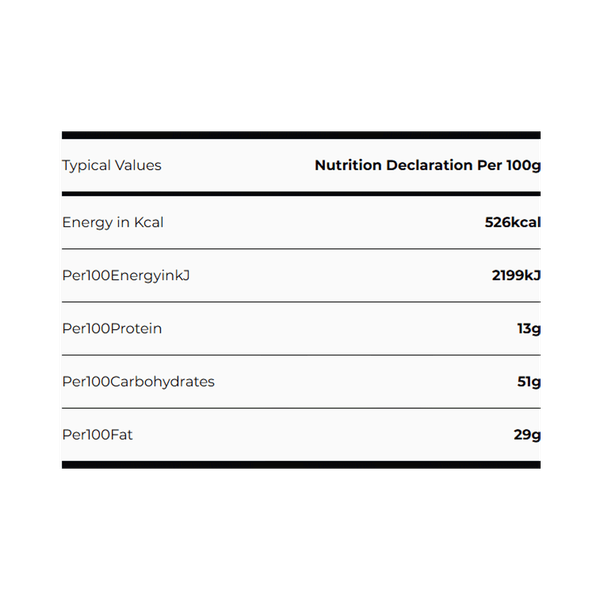Screen dimensions: 600x600
Task: Click the Per100Protein row label
Action: pyautogui.click(x=111, y=328)
